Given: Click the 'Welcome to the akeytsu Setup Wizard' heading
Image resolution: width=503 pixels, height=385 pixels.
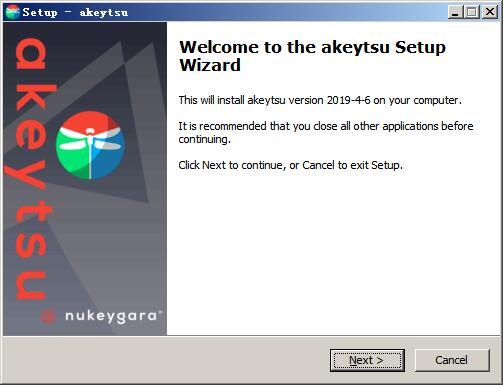Looking at the screenshot, I should point(312,56).
